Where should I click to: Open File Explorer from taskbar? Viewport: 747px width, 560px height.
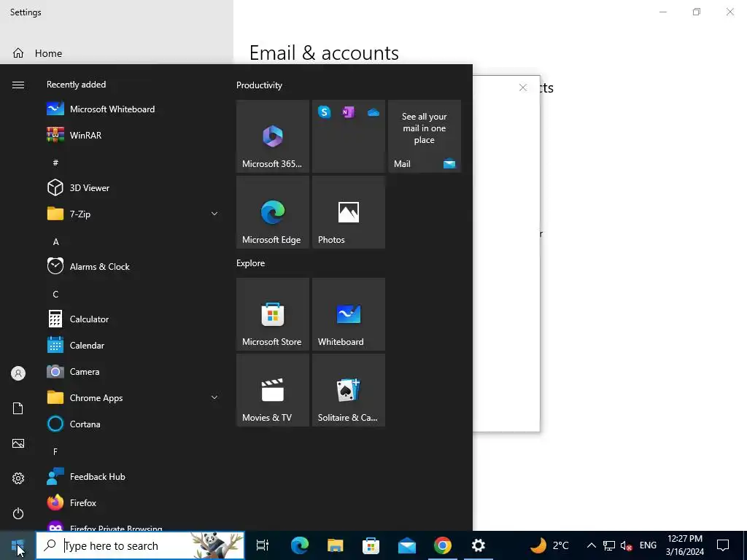(336, 545)
